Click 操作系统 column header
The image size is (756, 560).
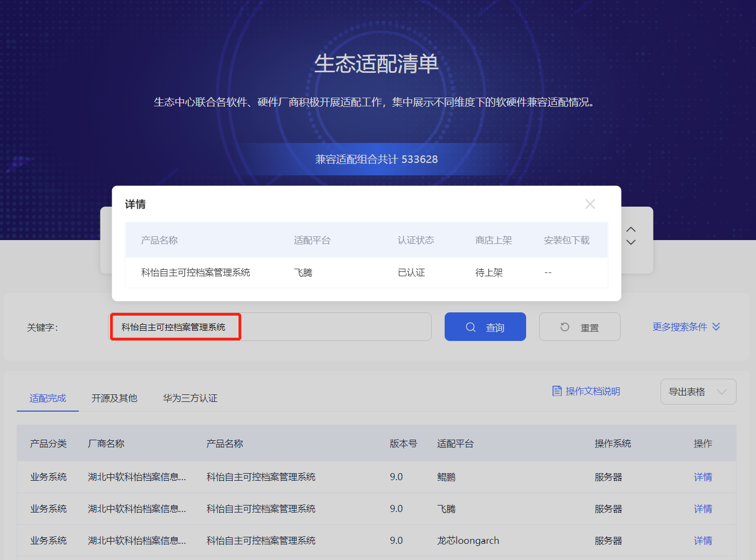(x=613, y=443)
